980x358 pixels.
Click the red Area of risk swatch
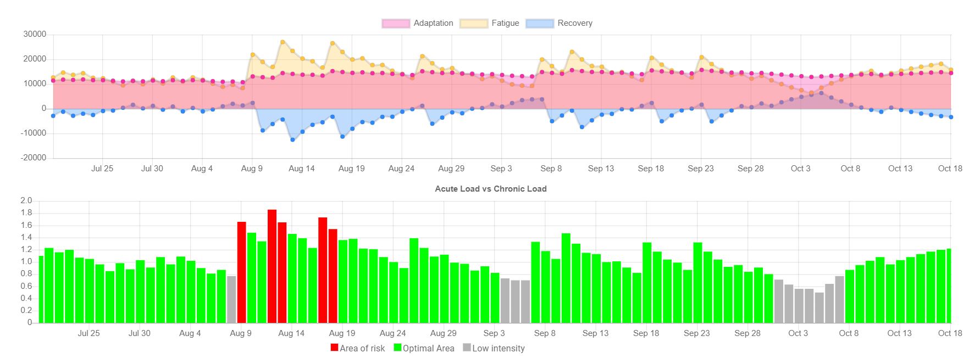coord(334,348)
